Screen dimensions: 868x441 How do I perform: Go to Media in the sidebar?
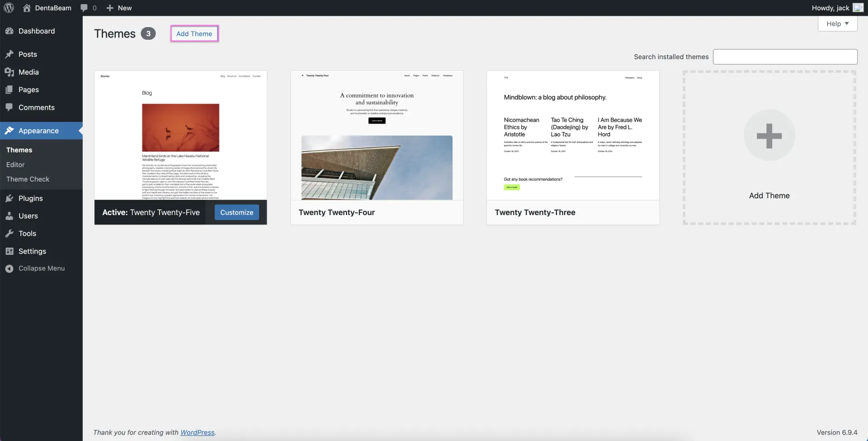pos(41,72)
